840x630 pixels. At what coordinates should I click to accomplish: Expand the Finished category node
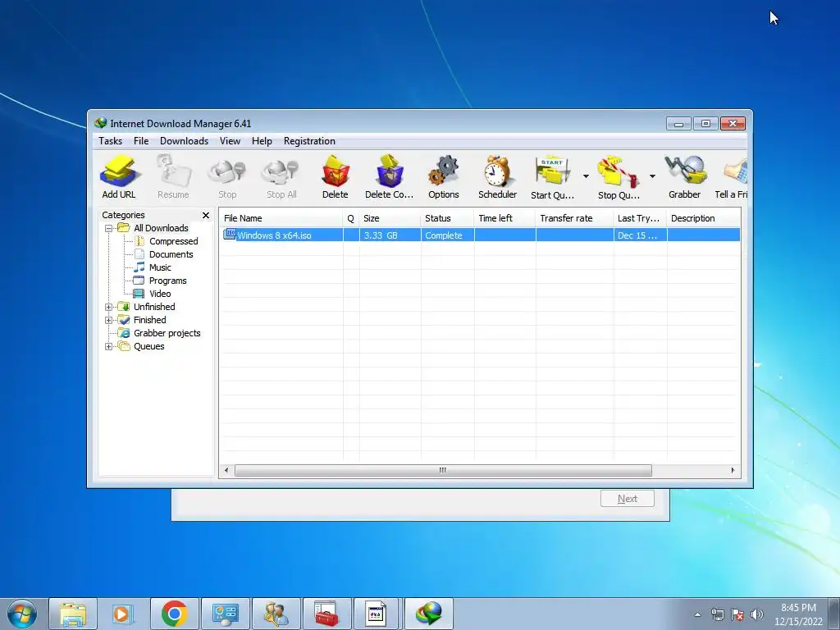coord(109,321)
